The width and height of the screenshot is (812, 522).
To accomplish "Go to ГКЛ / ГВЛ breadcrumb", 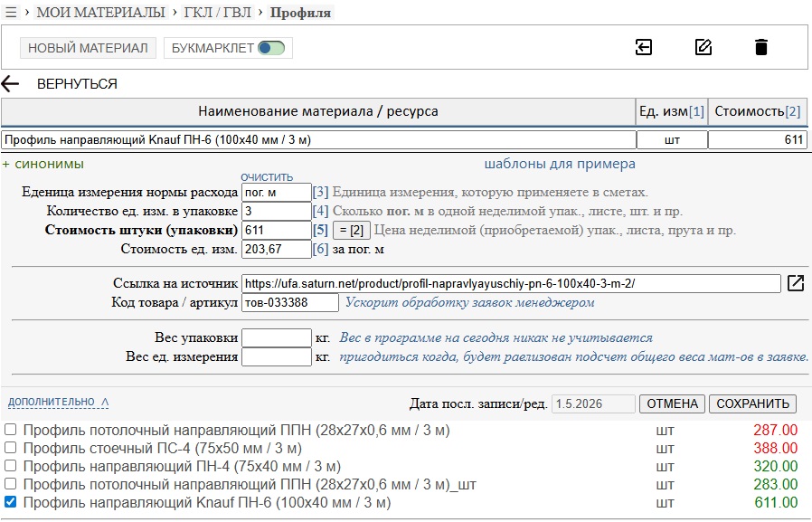I will (218, 13).
